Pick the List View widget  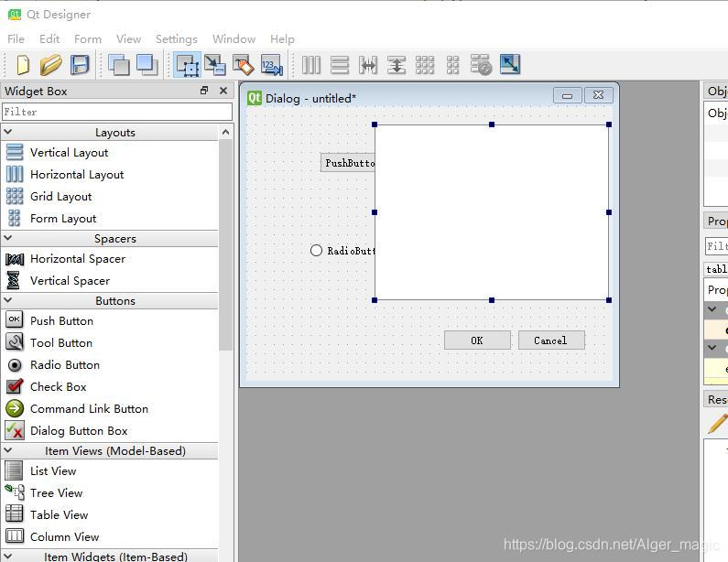[53, 471]
